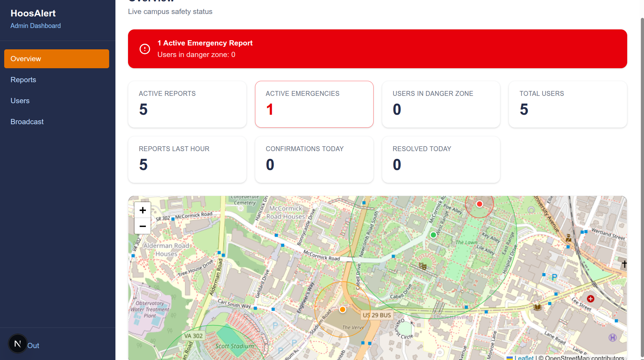Click the Live campus safety status text
The image size is (644, 360).
click(x=170, y=12)
